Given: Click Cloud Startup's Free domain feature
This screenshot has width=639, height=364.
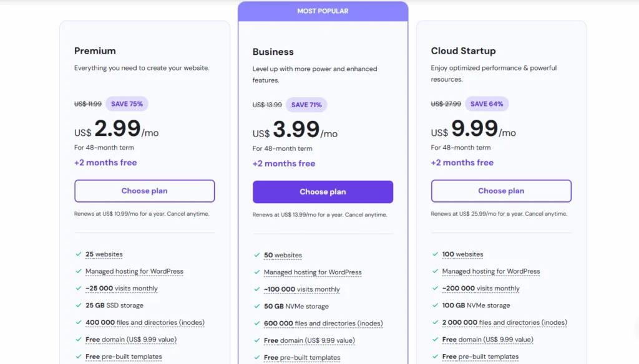Looking at the screenshot, I should click(487, 340).
